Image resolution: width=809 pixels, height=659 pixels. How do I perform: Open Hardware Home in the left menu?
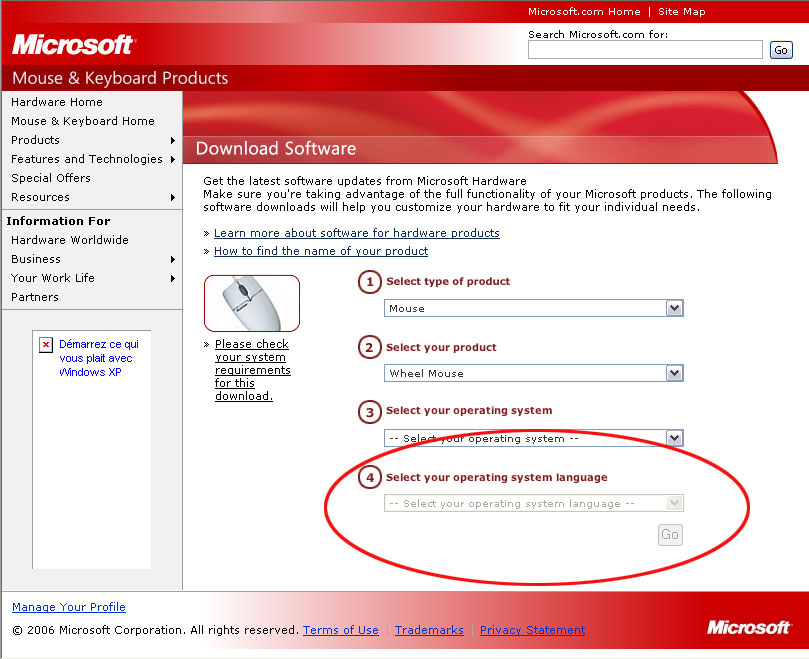57,102
